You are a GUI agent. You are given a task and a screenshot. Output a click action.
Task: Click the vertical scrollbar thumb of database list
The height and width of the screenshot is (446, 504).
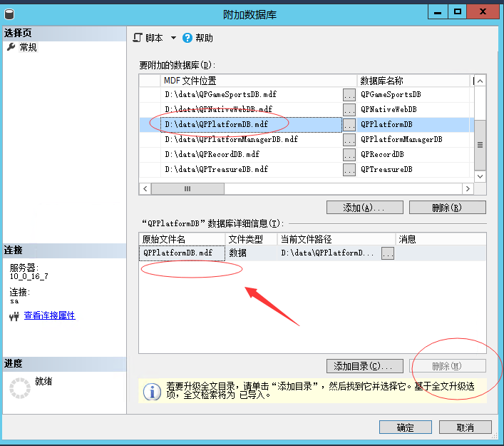tap(480, 145)
